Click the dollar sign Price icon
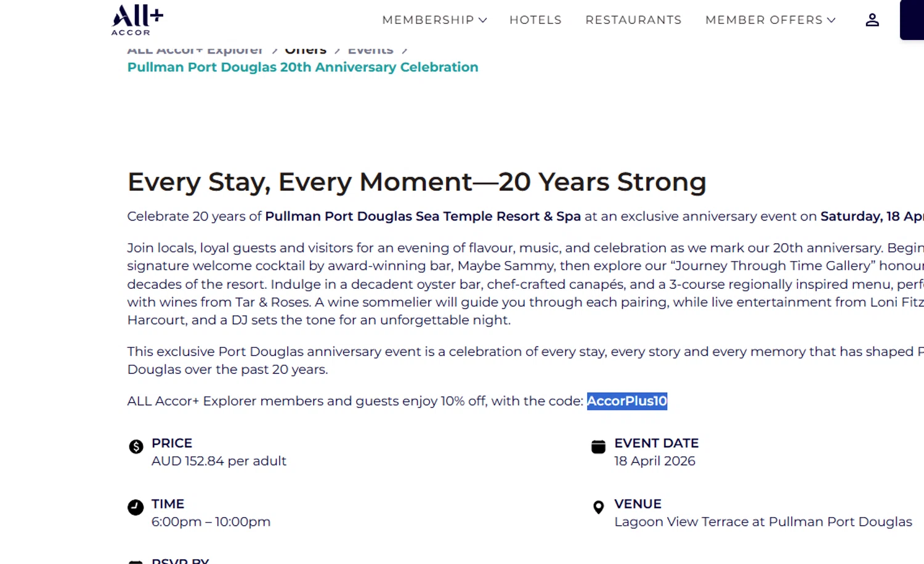The image size is (924, 564). click(136, 446)
